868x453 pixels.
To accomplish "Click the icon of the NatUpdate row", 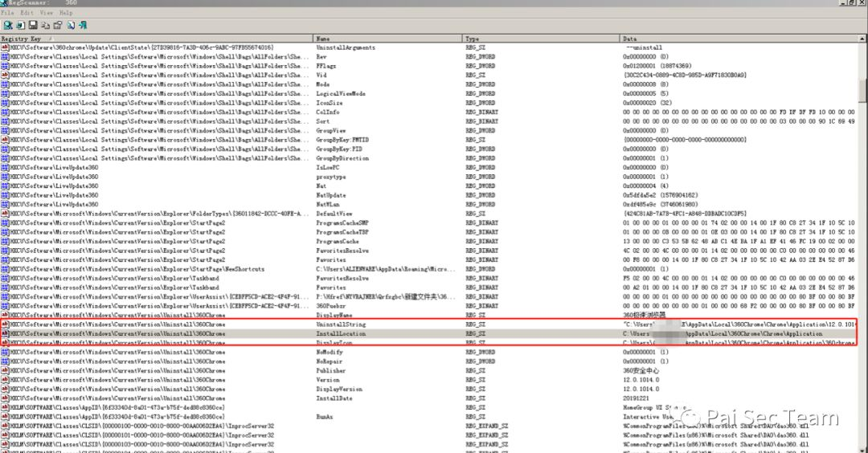I will (5, 195).
